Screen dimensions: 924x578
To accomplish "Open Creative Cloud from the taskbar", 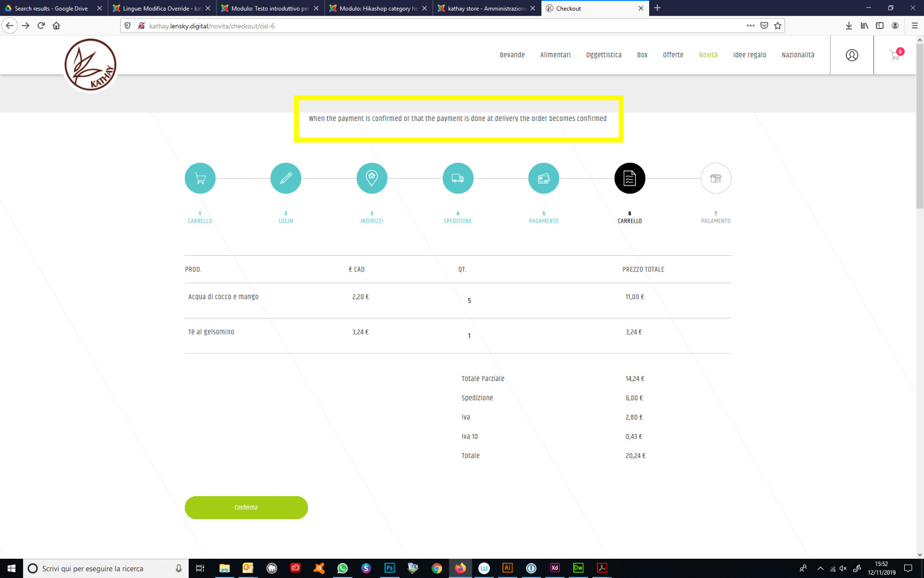I will 295,568.
